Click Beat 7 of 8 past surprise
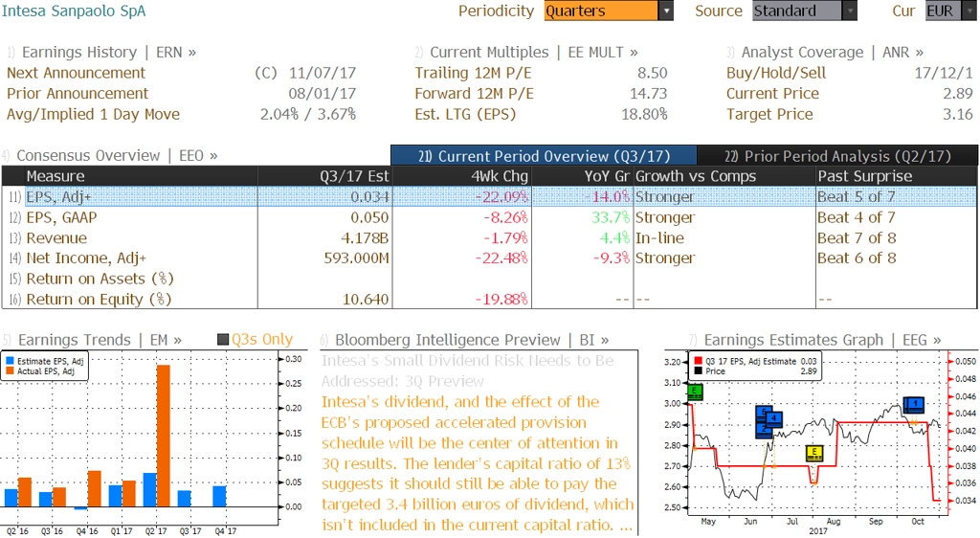Viewport: 980px width, 538px height. tap(857, 238)
